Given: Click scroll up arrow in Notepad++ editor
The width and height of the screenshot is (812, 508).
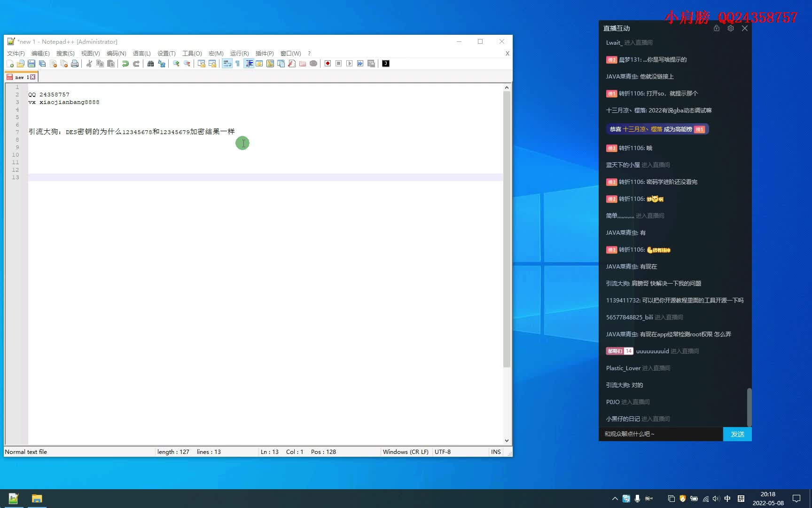Looking at the screenshot, I should 507,87.
